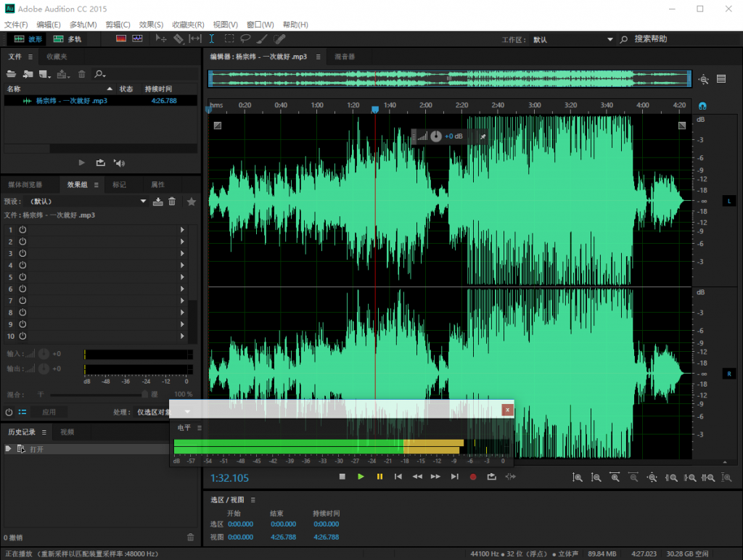Expand effect slot 1 menu arrow

[x=182, y=229]
